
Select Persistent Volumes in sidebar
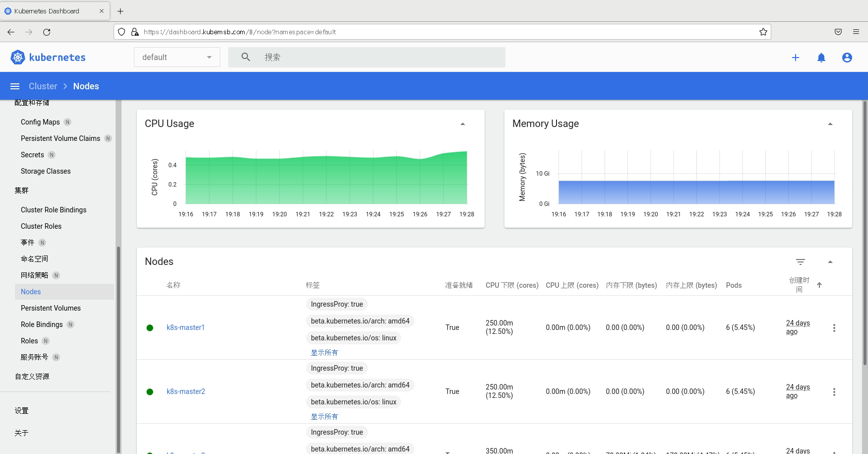51,308
